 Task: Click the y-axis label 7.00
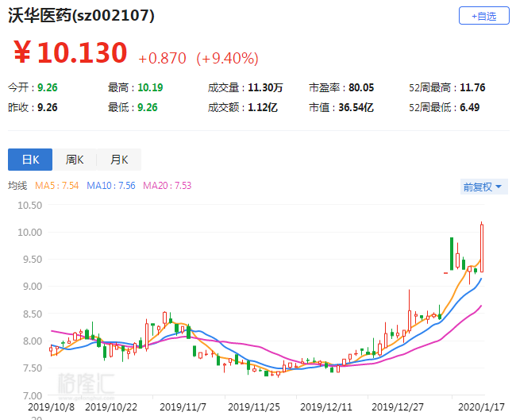pyautogui.click(x=33, y=395)
